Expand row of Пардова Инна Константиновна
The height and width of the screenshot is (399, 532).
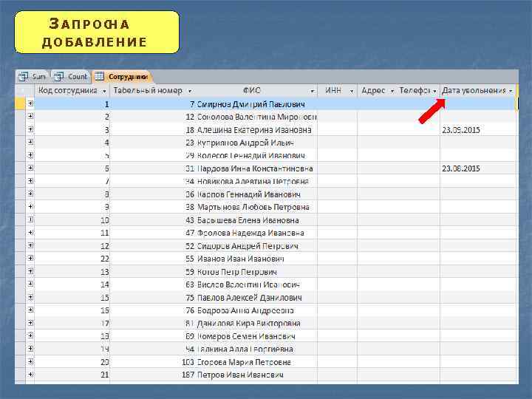click(30, 168)
